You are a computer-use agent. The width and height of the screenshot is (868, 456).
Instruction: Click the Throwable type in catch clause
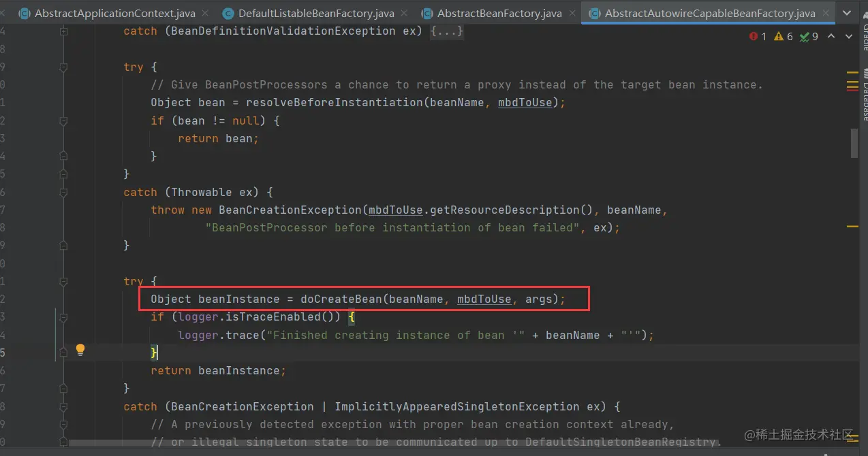pos(202,192)
